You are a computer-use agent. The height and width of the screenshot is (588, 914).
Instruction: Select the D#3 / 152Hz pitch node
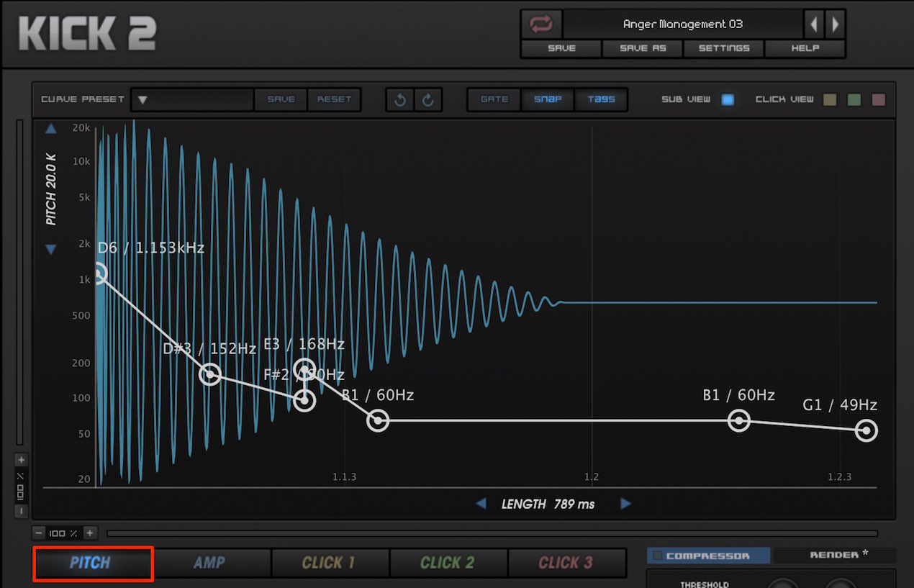(x=210, y=374)
